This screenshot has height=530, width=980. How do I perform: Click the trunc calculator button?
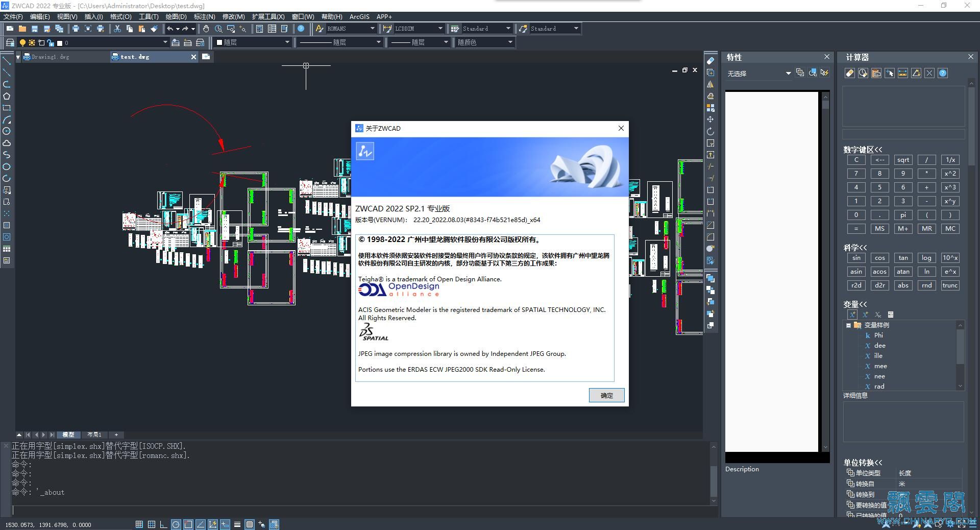[950, 285]
